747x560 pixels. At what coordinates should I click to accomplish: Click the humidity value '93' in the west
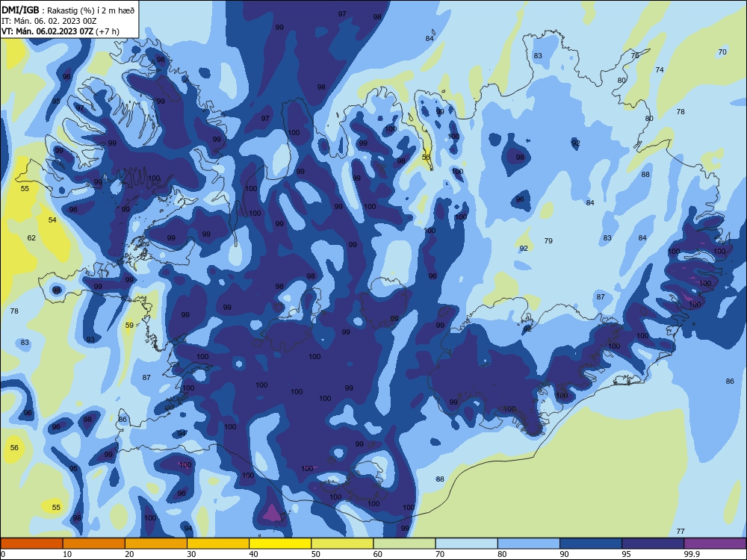(90, 340)
